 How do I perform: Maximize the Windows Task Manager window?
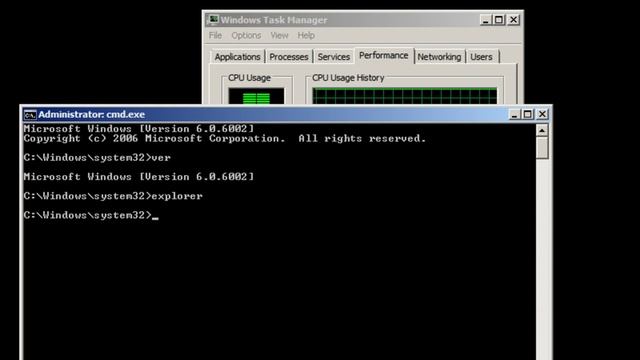[498, 20]
